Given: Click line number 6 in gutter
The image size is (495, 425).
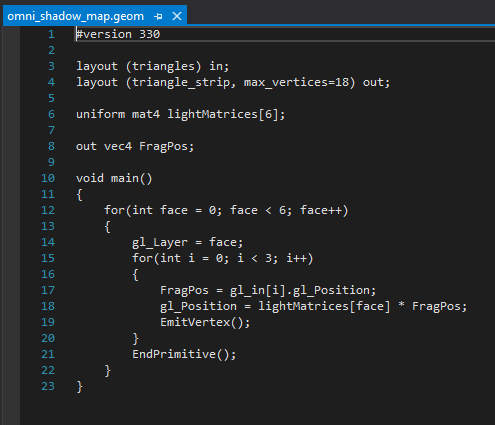Looking at the screenshot, I should (x=51, y=114).
